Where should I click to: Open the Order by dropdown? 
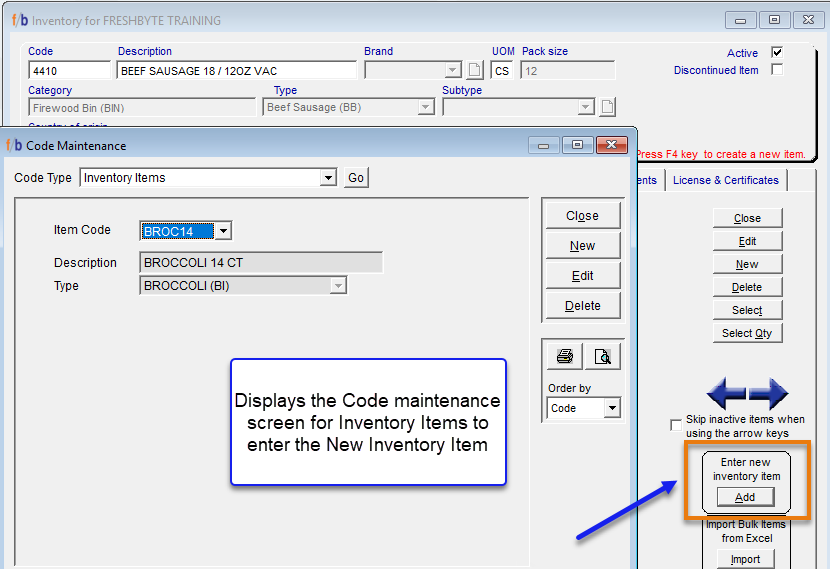[611, 408]
